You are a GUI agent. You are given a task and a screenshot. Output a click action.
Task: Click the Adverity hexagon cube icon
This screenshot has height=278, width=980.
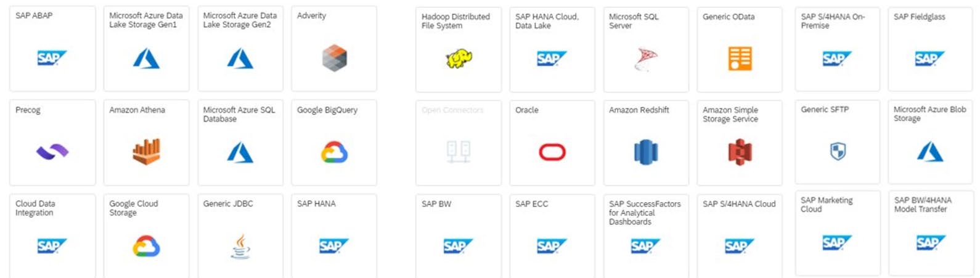(334, 59)
